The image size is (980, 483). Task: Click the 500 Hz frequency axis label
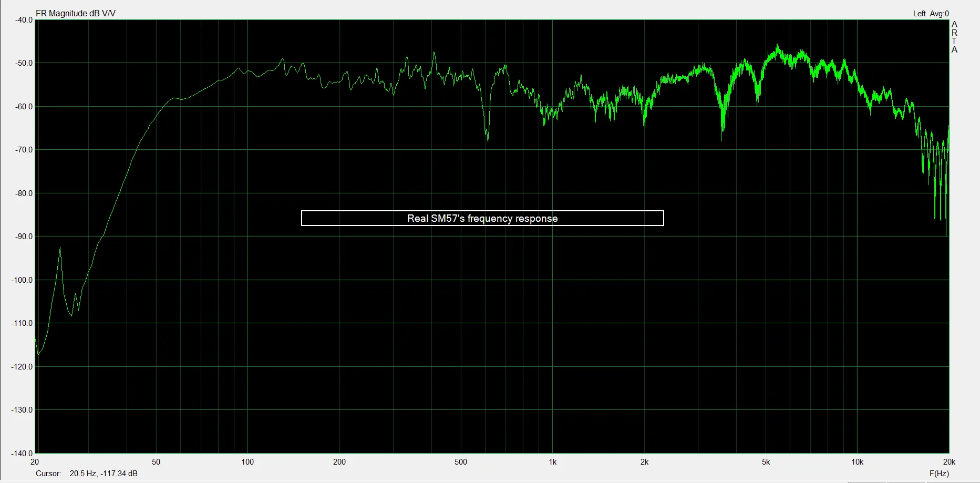click(461, 462)
